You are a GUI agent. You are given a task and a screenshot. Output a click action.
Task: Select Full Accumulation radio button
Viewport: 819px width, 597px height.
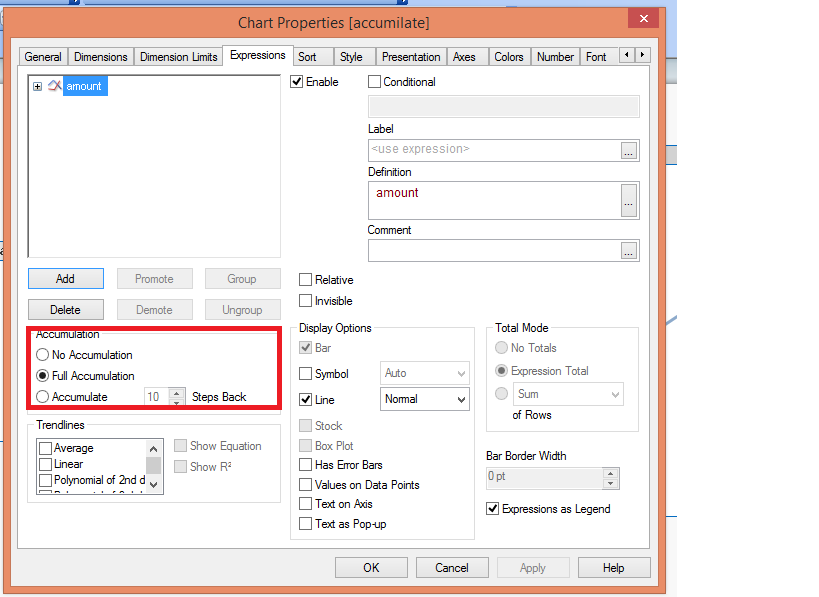42,376
